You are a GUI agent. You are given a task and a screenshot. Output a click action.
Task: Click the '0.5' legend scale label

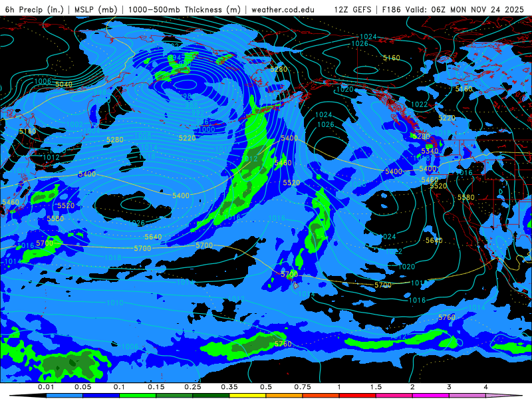point(266,387)
